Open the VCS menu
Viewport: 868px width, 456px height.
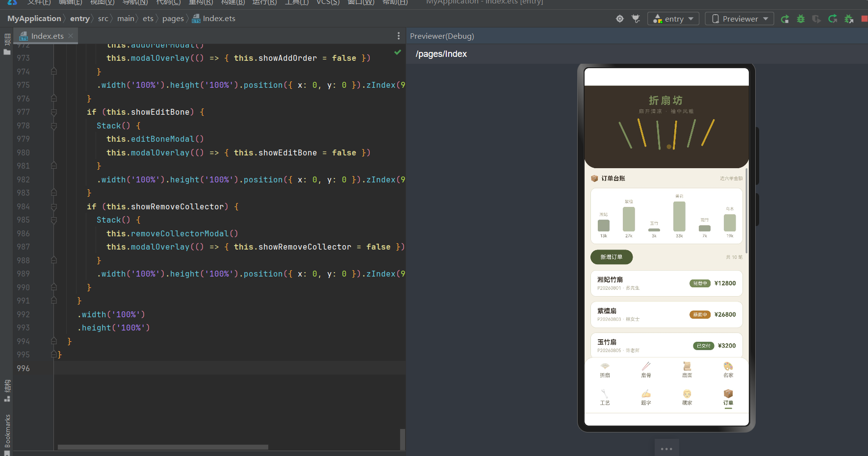(328, 2)
